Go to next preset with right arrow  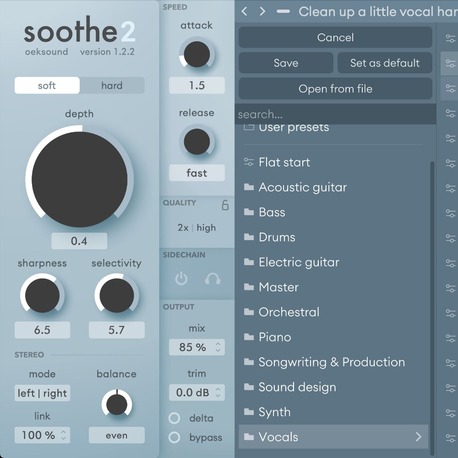[262, 12]
